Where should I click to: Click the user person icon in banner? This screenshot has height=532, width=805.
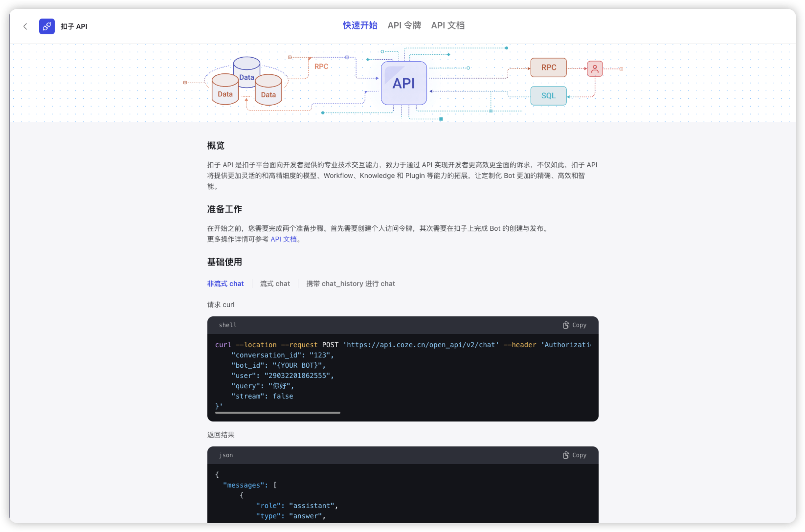click(x=595, y=69)
